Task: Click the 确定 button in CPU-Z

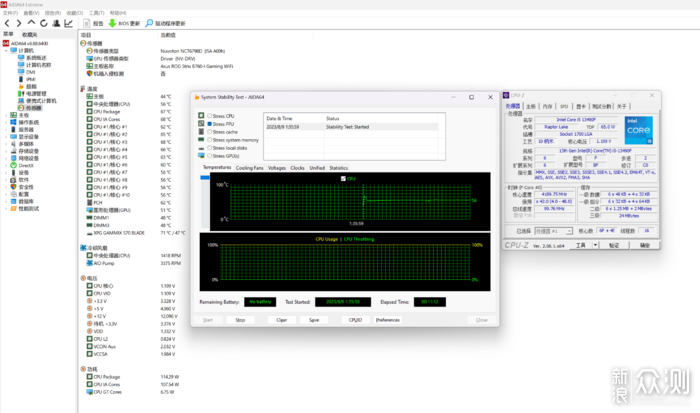Action: (645, 245)
